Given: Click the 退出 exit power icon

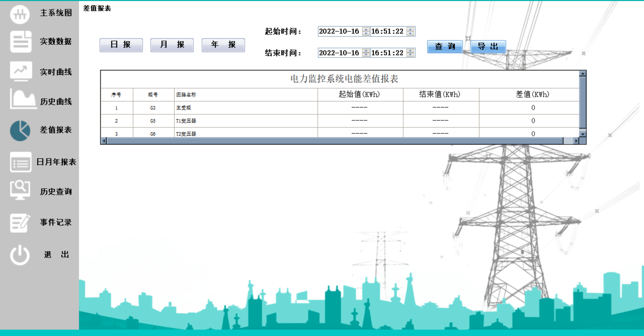Looking at the screenshot, I should tap(20, 254).
